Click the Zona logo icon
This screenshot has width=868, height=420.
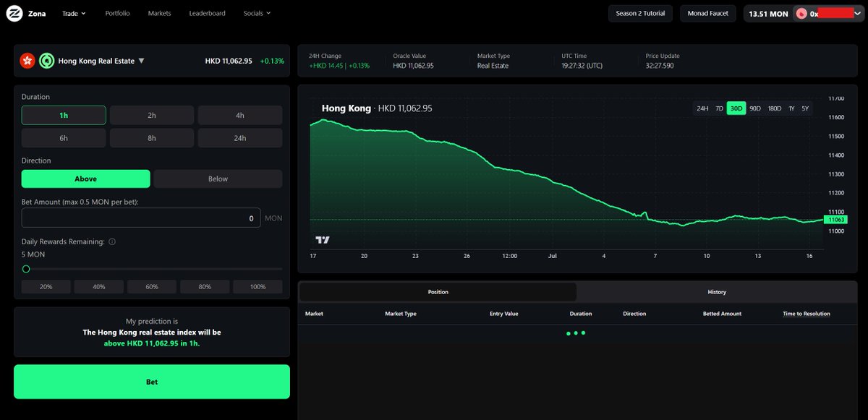(x=13, y=13)
